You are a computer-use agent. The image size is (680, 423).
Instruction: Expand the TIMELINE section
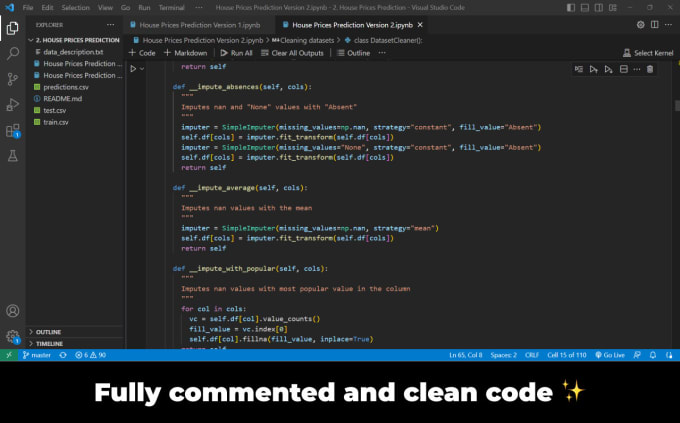click(x=75, y=344)
